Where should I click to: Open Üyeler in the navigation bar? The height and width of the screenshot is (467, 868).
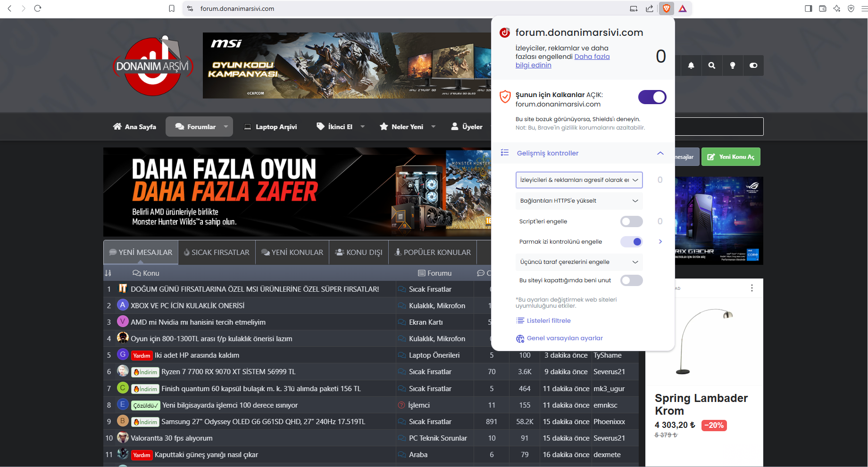467,126
